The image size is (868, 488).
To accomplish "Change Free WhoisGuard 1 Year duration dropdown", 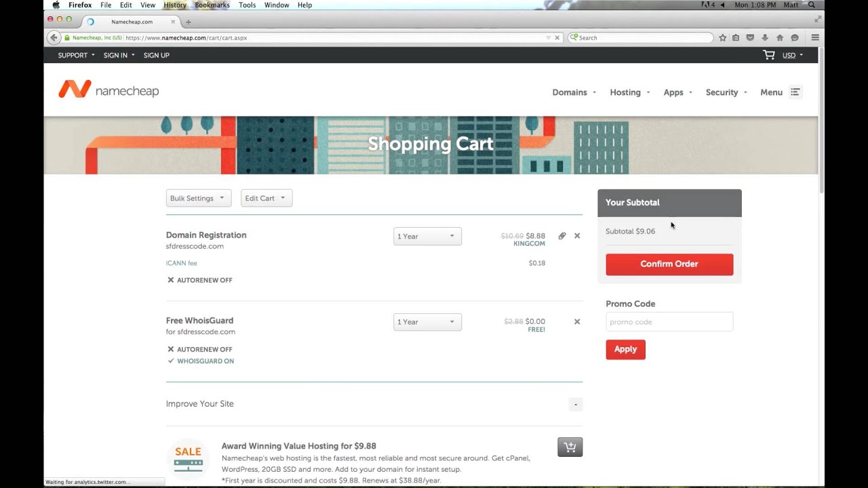I will coord(427,322).
